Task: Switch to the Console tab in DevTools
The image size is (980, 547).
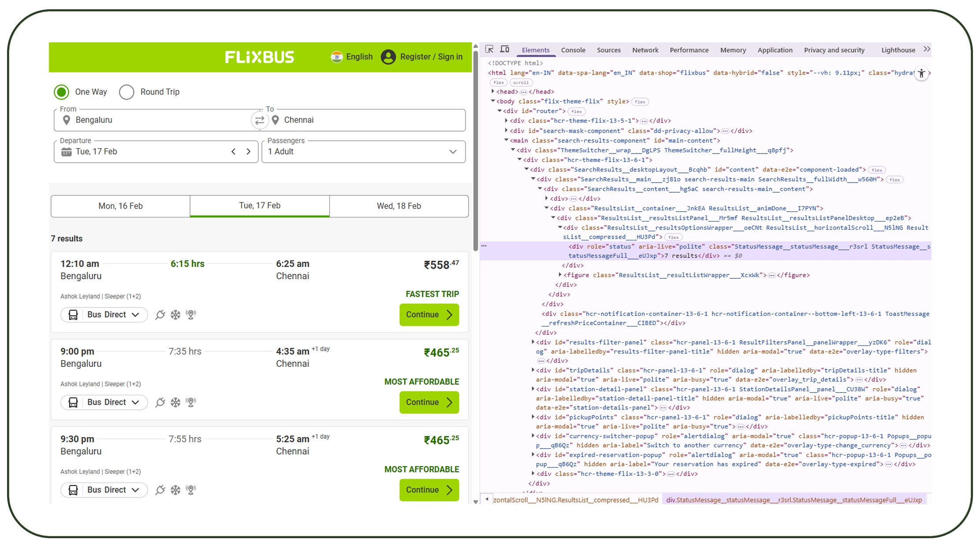Action: pos(573,50)
